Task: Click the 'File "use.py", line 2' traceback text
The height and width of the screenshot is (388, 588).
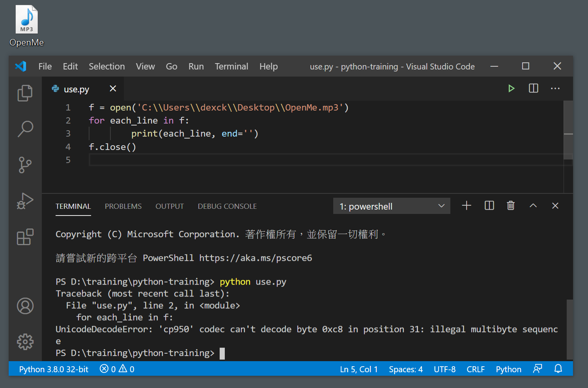Action: tap(122, 306)
